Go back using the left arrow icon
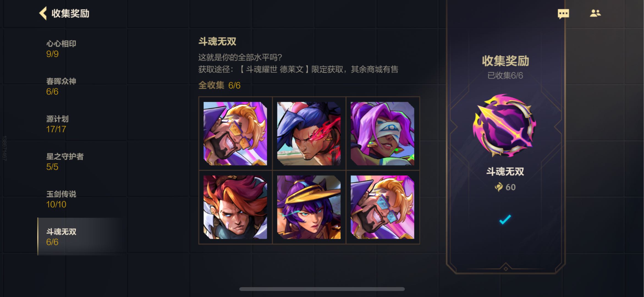 point(43,13)
